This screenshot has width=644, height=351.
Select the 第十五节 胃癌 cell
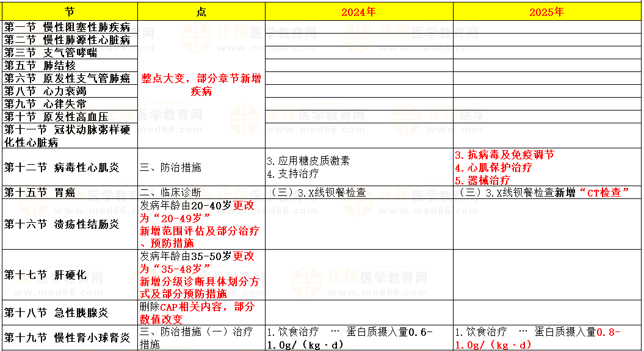[x=70, y=193]
